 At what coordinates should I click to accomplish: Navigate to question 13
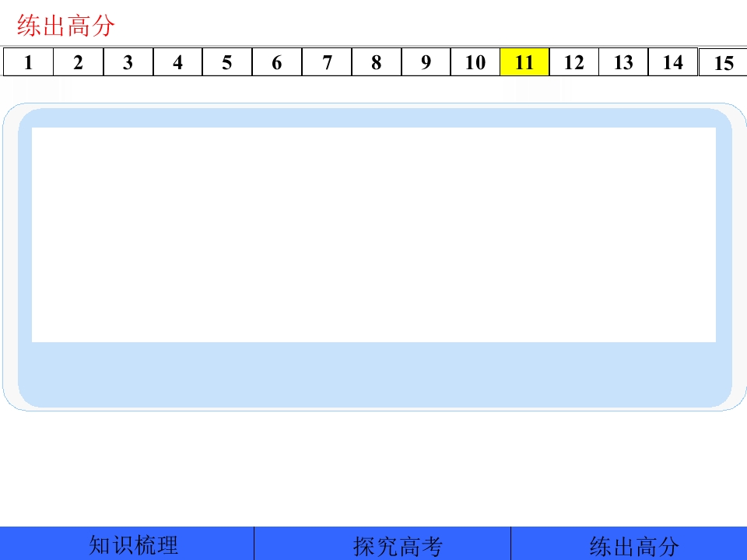(623, 62)
